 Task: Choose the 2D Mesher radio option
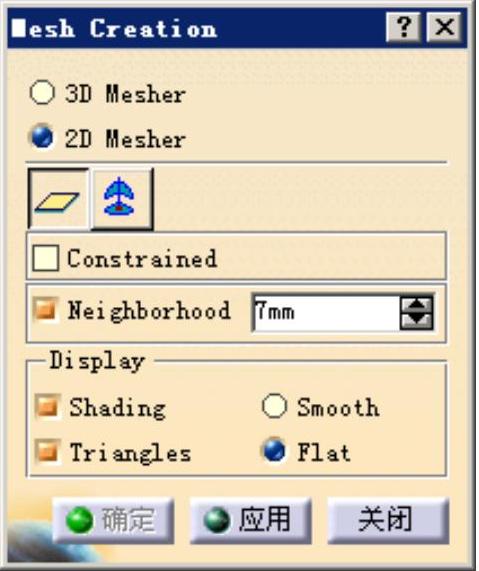click(42, 137)
